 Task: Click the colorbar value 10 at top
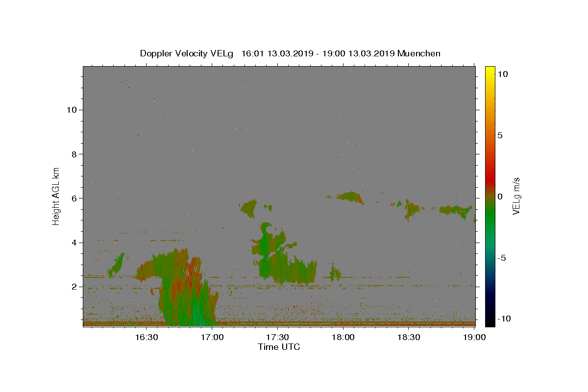[503, 73]
